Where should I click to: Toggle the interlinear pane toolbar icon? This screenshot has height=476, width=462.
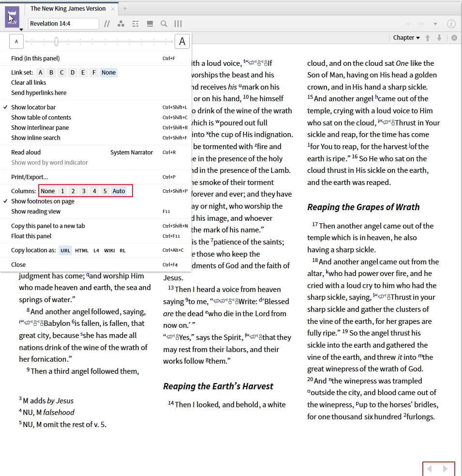pos(150,24)
